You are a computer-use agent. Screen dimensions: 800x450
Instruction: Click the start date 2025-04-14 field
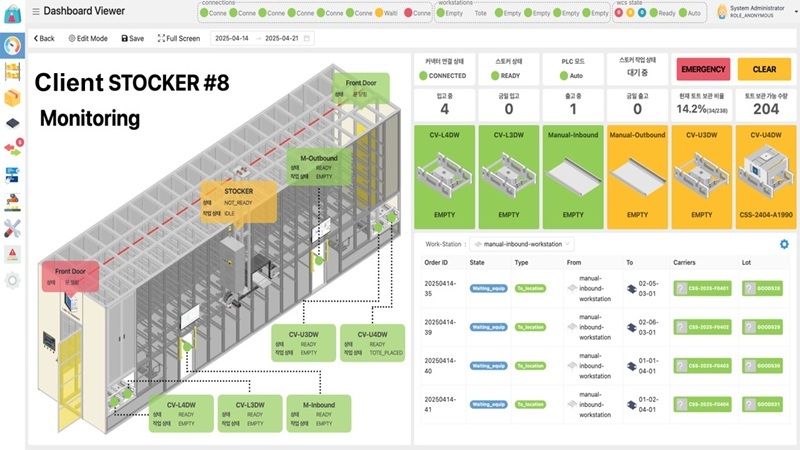coord(232,38)
